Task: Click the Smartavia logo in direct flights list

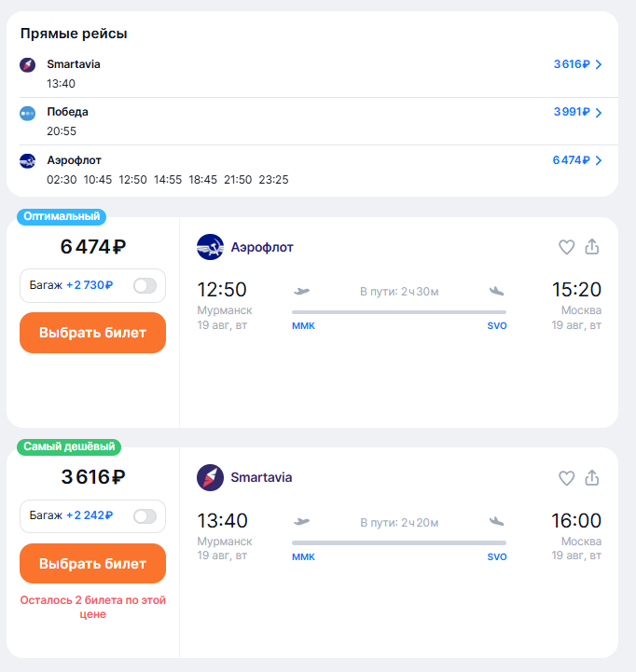Action: [27, 64]
